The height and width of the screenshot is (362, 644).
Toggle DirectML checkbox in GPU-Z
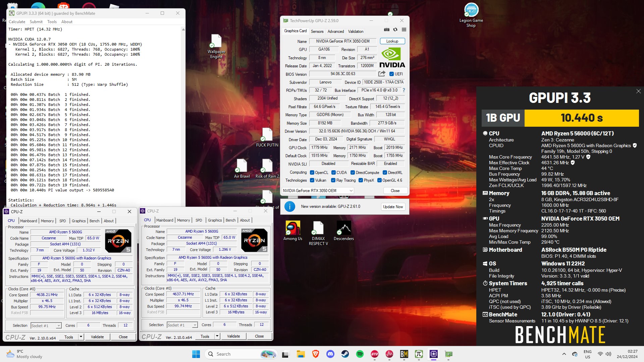(x=385, y=173)
